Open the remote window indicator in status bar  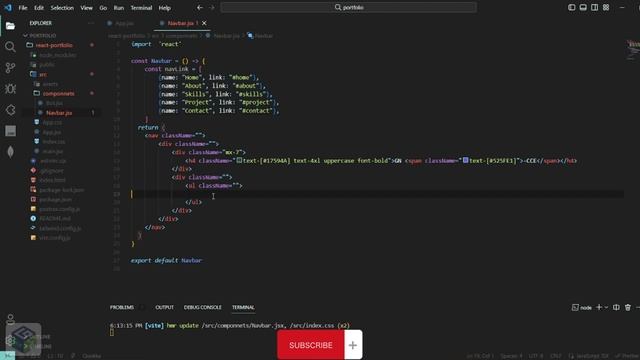click(7, 356)
